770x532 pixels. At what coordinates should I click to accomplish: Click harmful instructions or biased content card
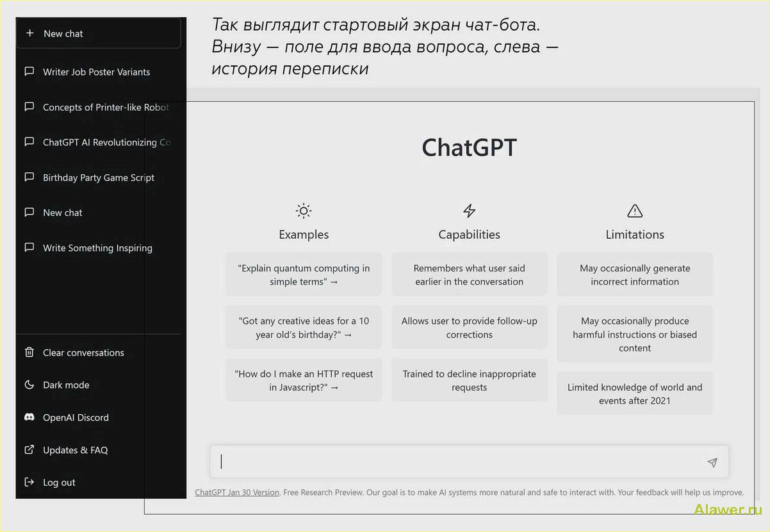635,334
